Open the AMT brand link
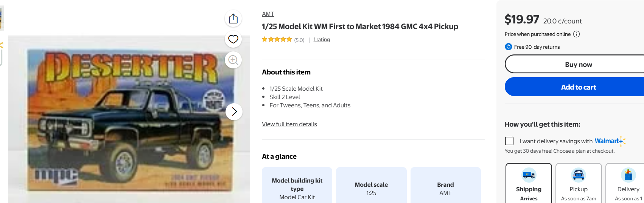This screenshot has height=203, width=644. coord(268,14)
